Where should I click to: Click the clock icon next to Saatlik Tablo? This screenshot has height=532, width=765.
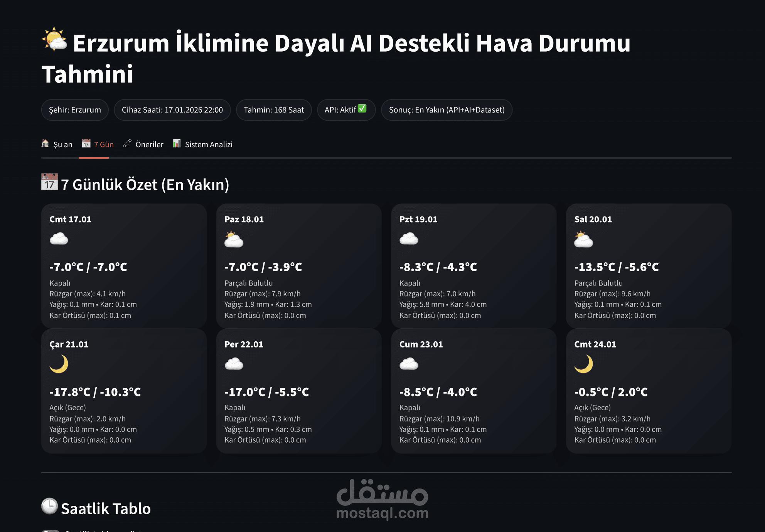[49, 506]
